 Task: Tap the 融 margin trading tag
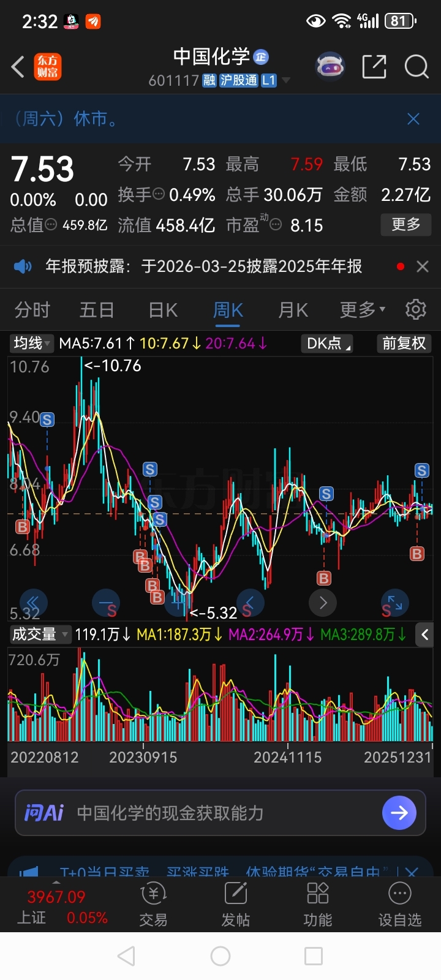click(x=209, y=80)
